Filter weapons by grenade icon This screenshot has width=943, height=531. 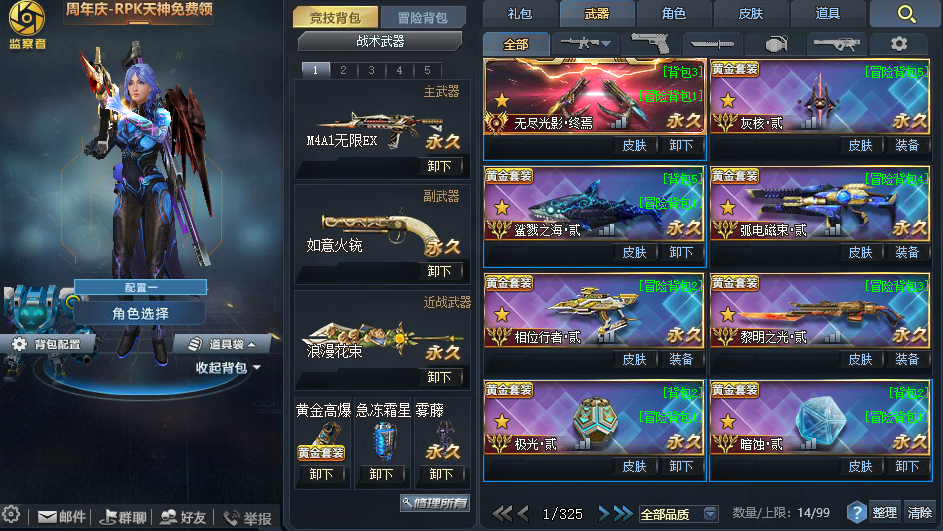click(776, 44)
